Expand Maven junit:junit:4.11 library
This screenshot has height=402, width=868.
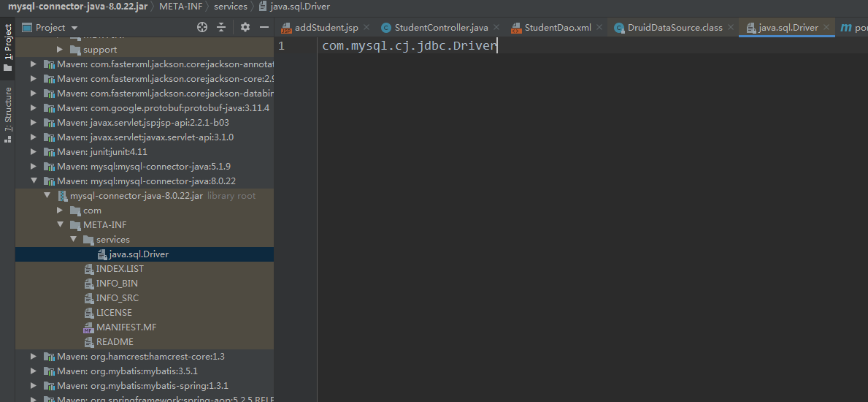point(34,151)
